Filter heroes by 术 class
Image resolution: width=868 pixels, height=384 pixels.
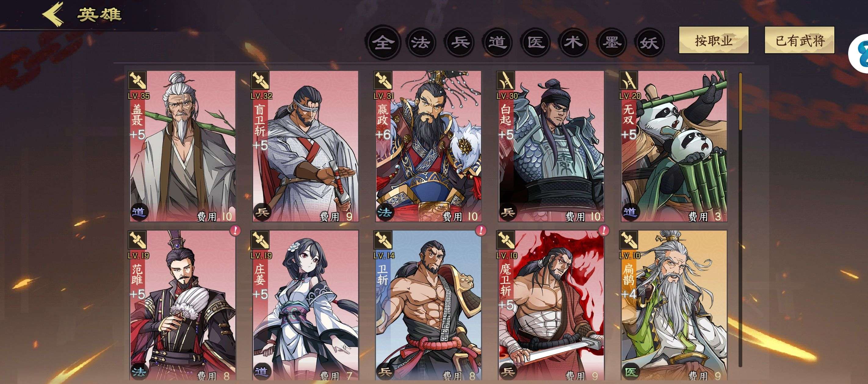click(x=573, y=43)
